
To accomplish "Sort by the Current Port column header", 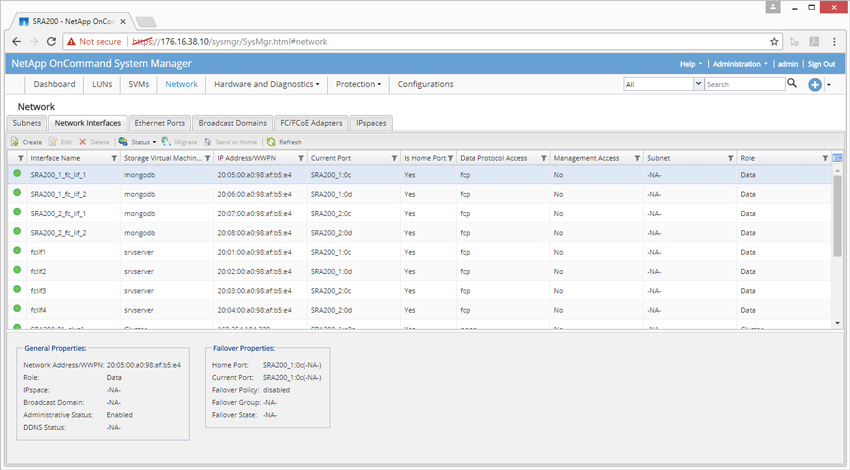I will (331, 158).
